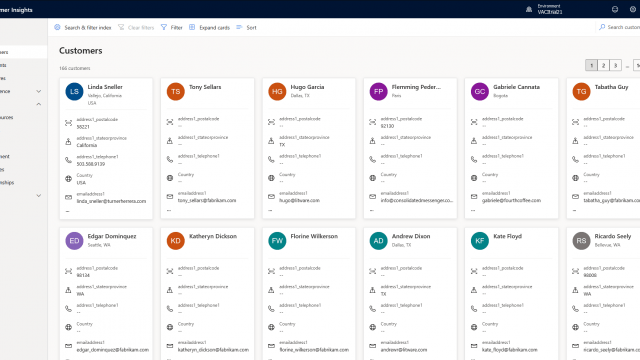Click the state/province icon in Hugo Garcia's card
The width and height of the screenshot is (640, 360).
click(x=271, y=141)
